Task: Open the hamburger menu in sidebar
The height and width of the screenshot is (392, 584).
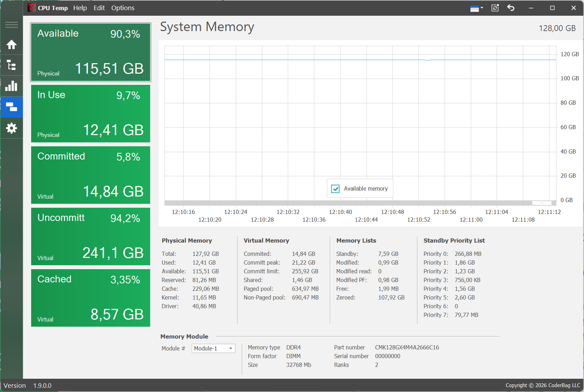Action: (12, 25)
